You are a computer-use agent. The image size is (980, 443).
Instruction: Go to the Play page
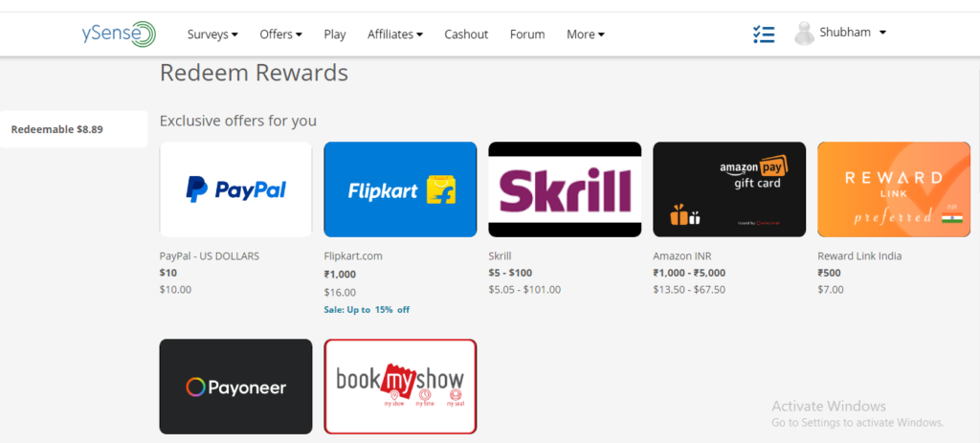click(335, 34)
